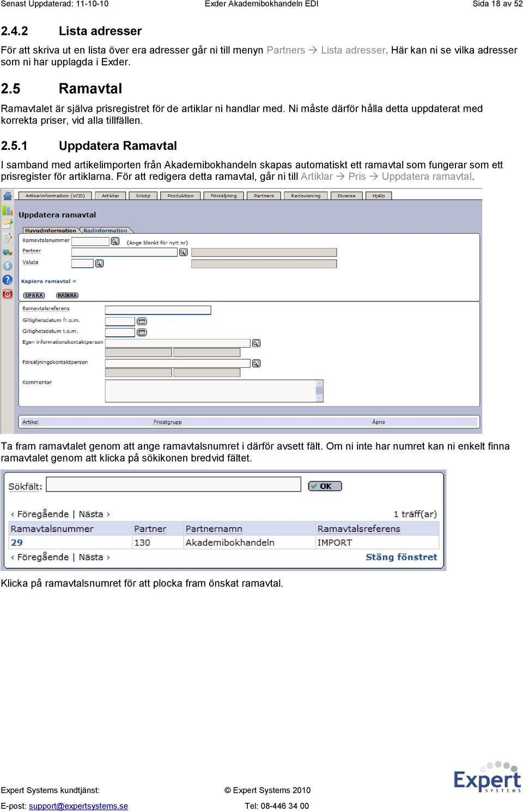
Task: Click the Giltighetsdatum fr.o.m. date field
Action: point(120,322)
